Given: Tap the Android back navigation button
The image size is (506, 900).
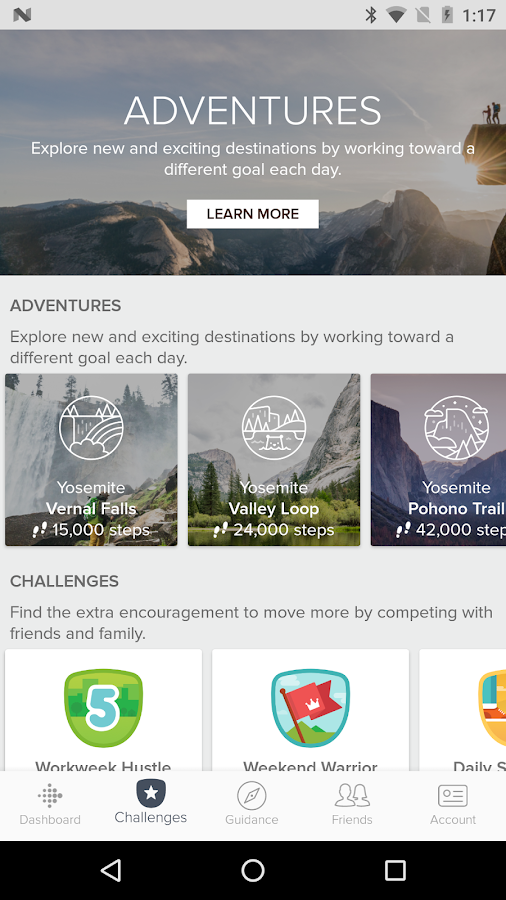Looking at the screenshot, I should (x=111, y=870).
